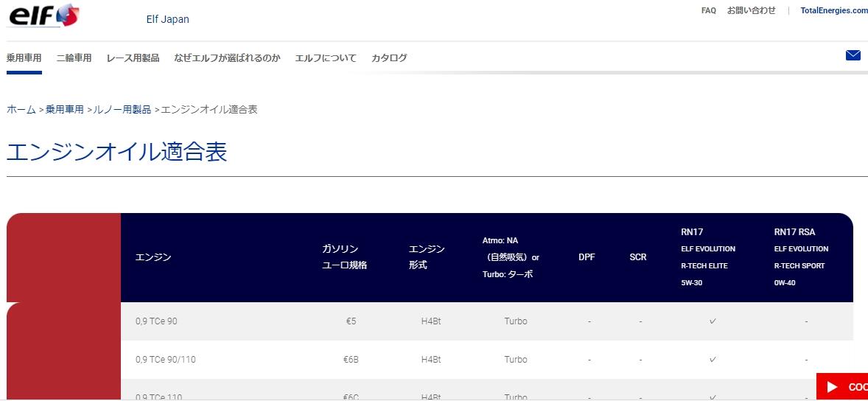Open the カタログ menu

pos(389,58)
